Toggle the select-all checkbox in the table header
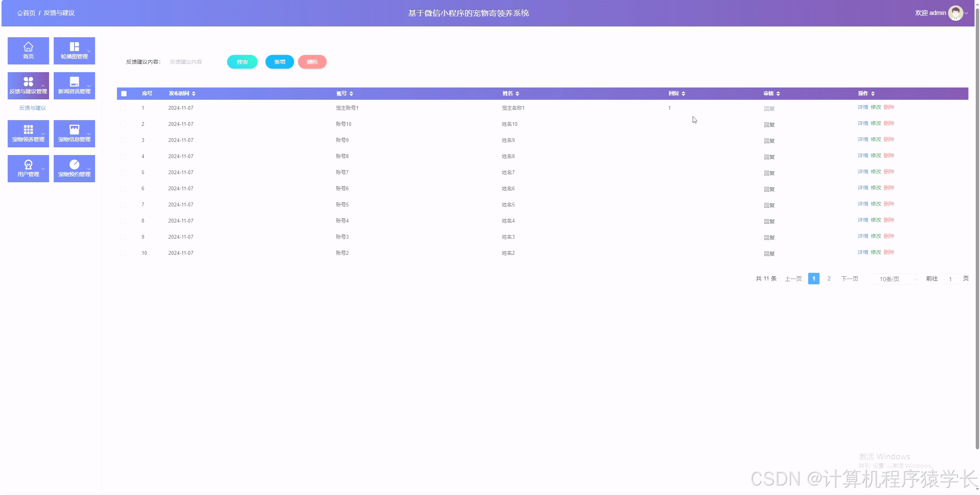The width and height of the screenshot is (980, 495). tap(124, 94)
